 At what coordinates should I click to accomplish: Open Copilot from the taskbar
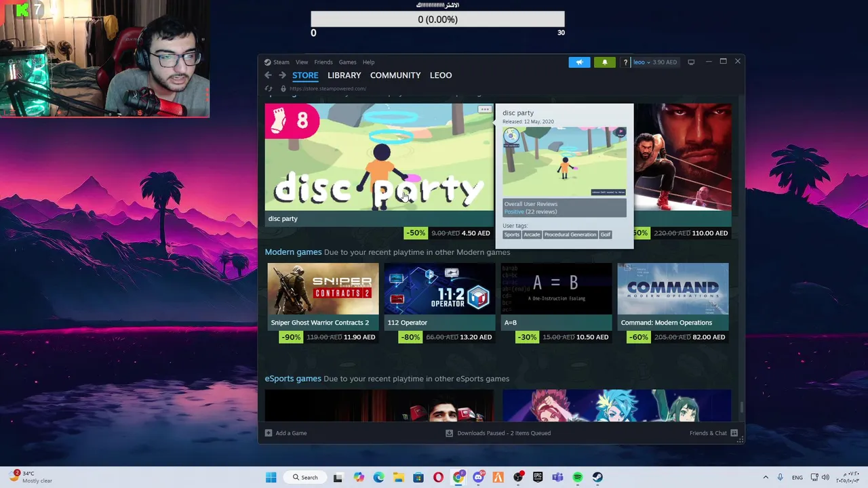tap(359, 477)
